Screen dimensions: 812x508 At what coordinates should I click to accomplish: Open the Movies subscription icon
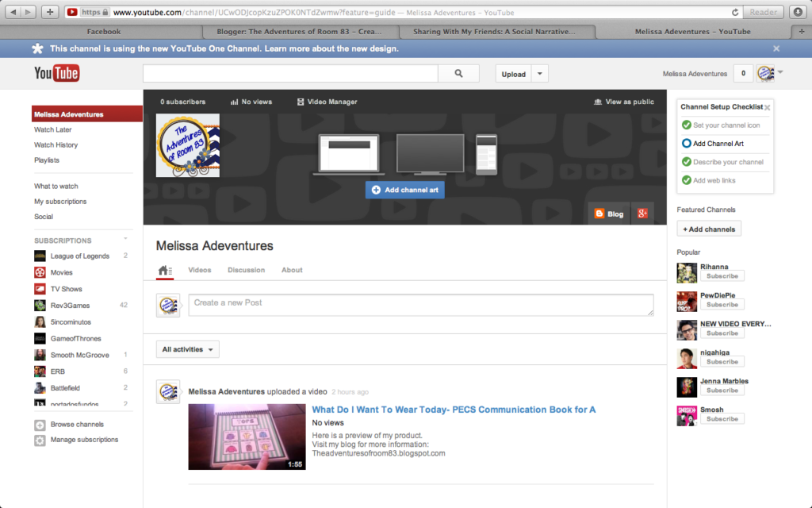click(x=40, y=273)
